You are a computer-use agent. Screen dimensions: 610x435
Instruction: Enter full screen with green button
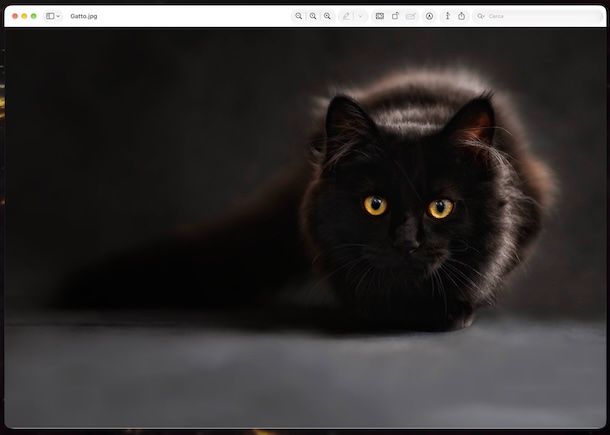33,16
